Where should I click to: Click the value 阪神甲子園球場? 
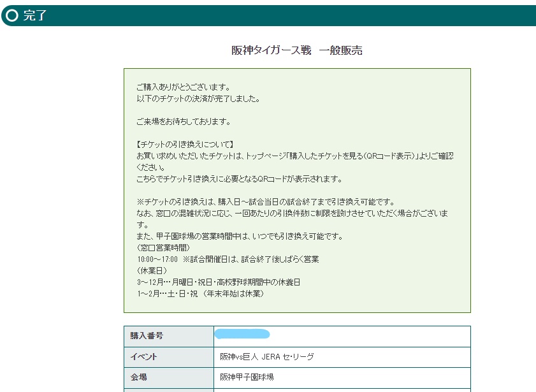click(x=247, y=377)
